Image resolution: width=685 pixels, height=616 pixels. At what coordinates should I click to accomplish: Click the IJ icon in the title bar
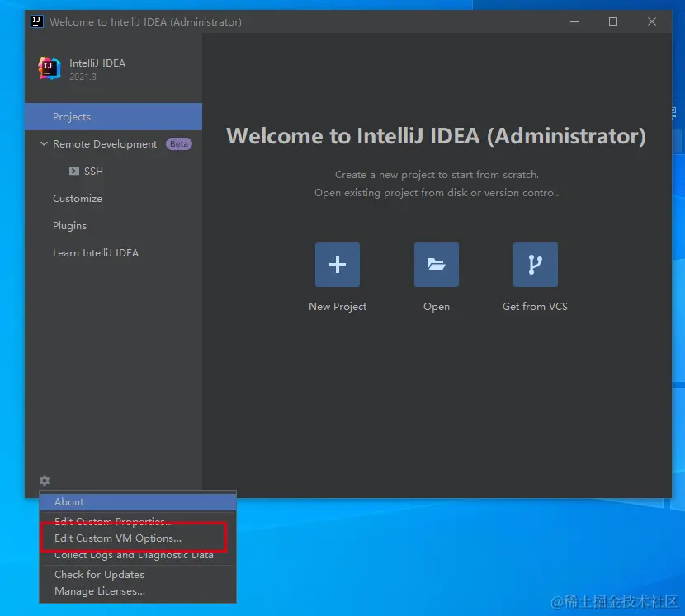[x=37, y=21]
